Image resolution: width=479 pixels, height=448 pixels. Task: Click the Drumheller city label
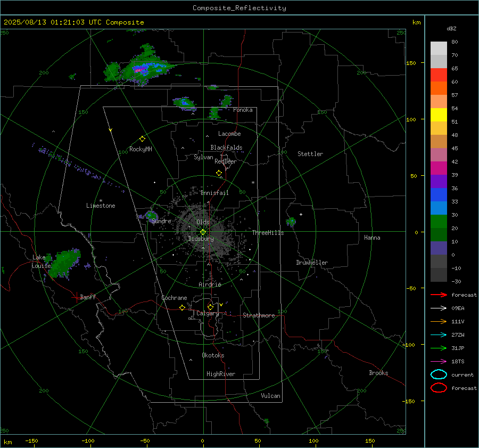click(x=311, y=263)
